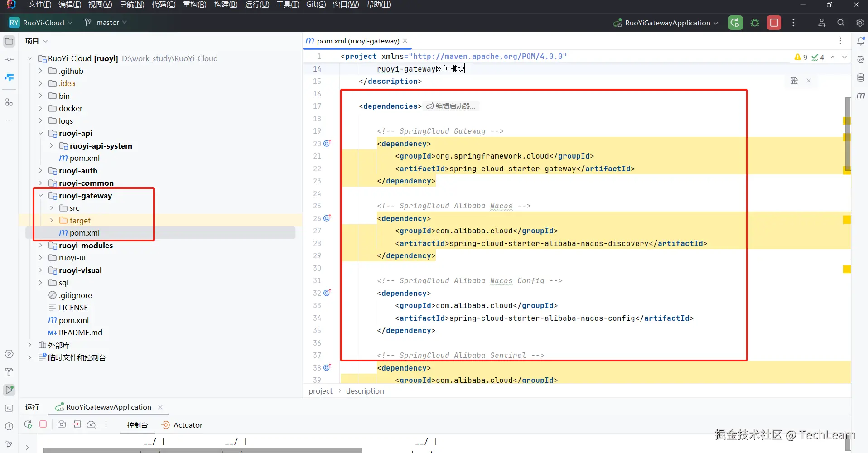Open the editor tab options menu
868x453 pixels.
tap(840, 41)
